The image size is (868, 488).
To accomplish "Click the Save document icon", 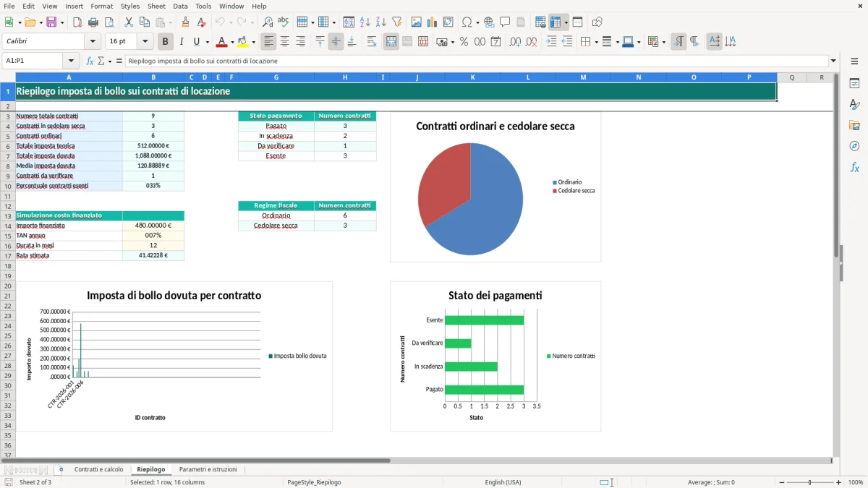I will click(x=51, y=22).
